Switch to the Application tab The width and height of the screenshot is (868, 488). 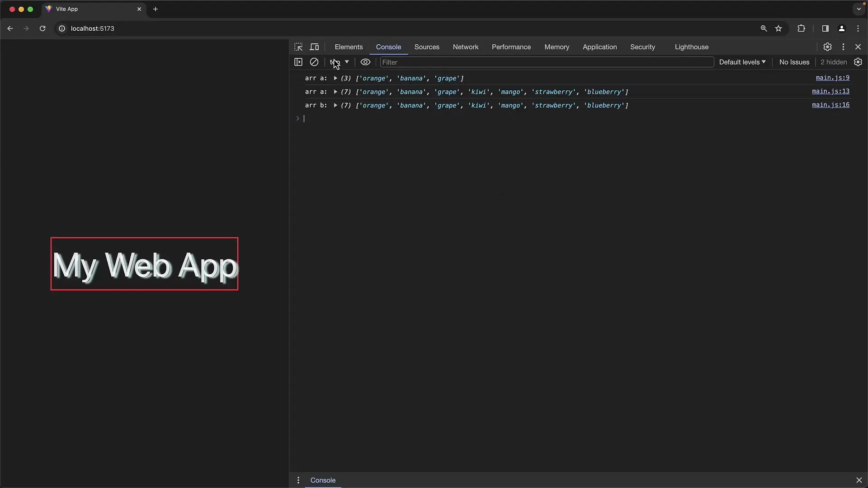coord(599,47)
